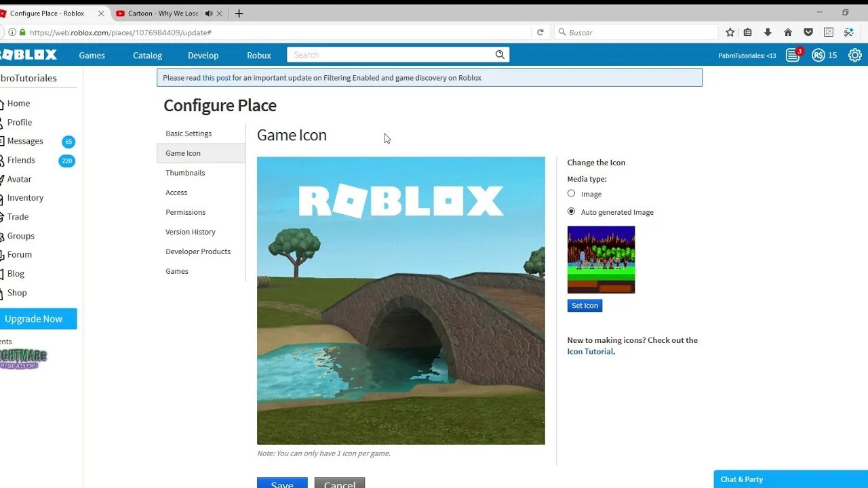
Task: Close the Configure Place tab
Action: point(101,14)
